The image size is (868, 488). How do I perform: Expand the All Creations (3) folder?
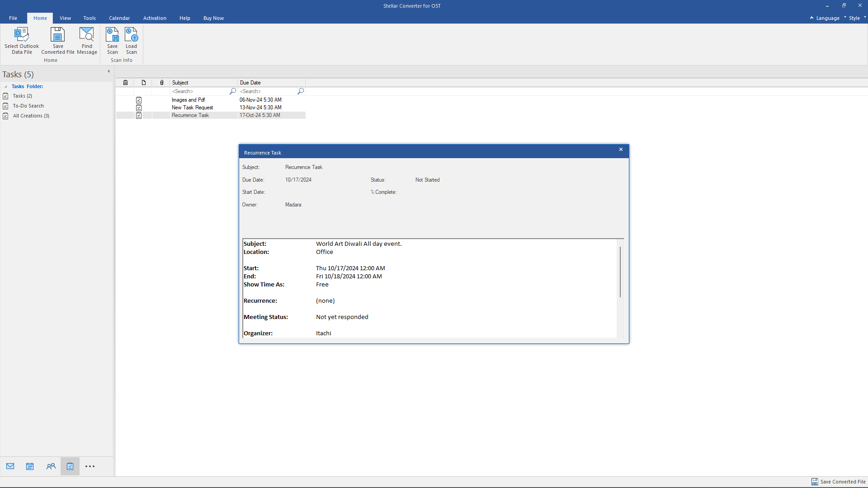(x=30, y=116)
